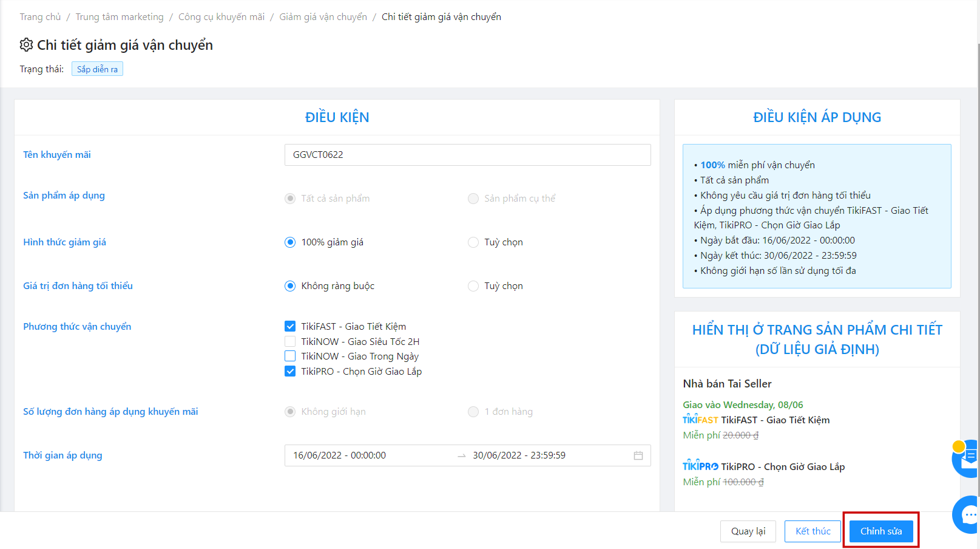Open 'Công cụ khuyến mãi' breadcrumb

(221, 17)
